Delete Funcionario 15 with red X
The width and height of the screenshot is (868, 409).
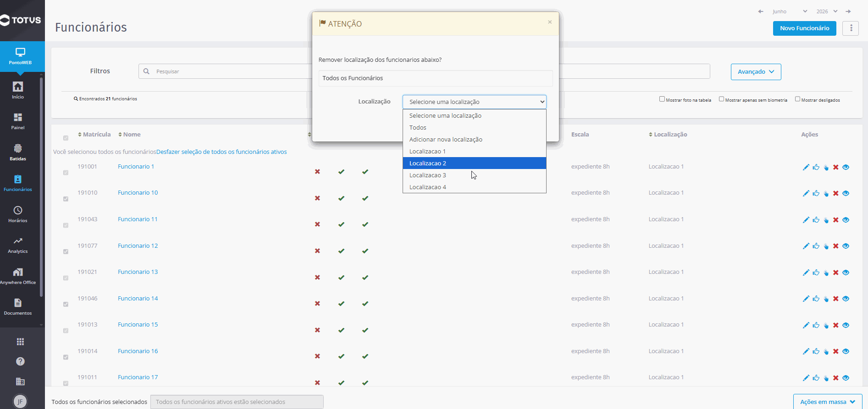[835, 325]
